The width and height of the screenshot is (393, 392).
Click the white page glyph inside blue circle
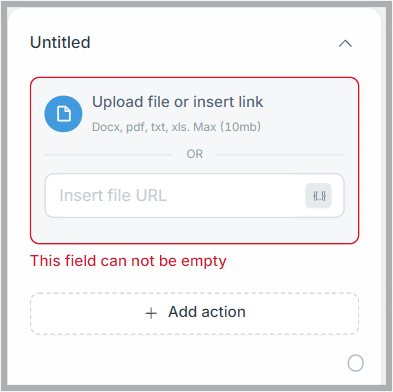[x=64, y=114]
